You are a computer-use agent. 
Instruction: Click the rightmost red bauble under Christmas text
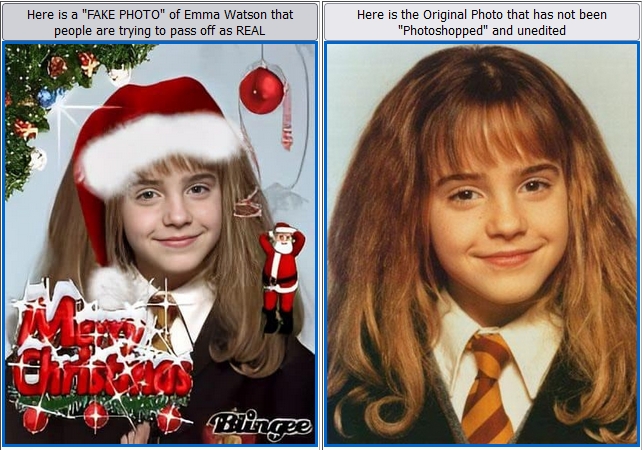169,418
